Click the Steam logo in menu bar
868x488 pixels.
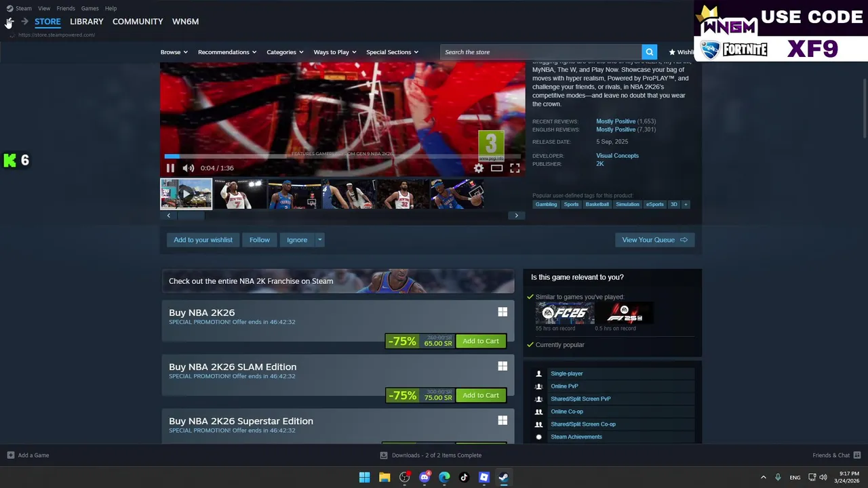click(9, 8)
